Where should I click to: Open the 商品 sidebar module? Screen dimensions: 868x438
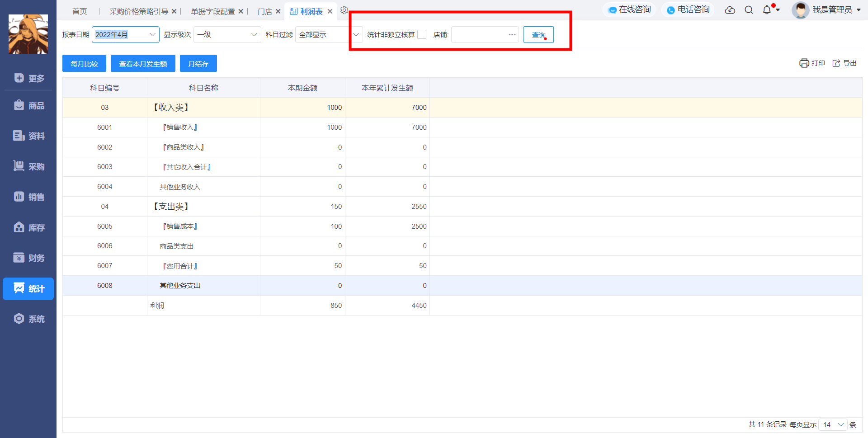coord(28,105)
